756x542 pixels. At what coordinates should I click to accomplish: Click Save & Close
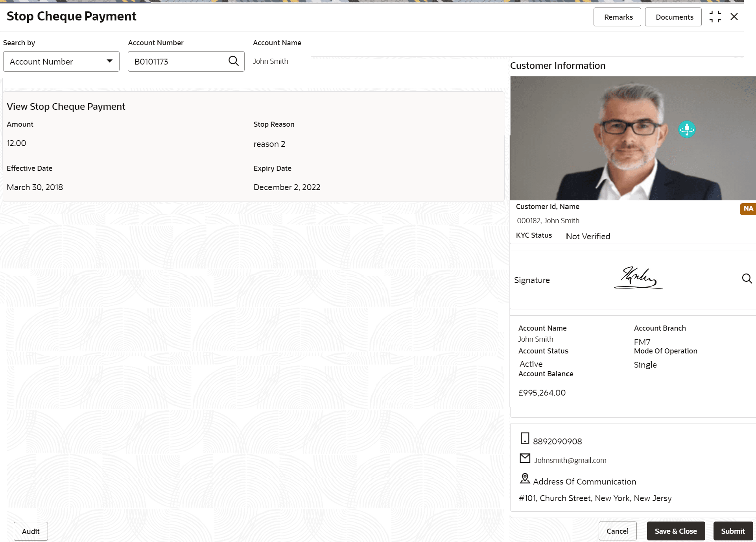676,531
